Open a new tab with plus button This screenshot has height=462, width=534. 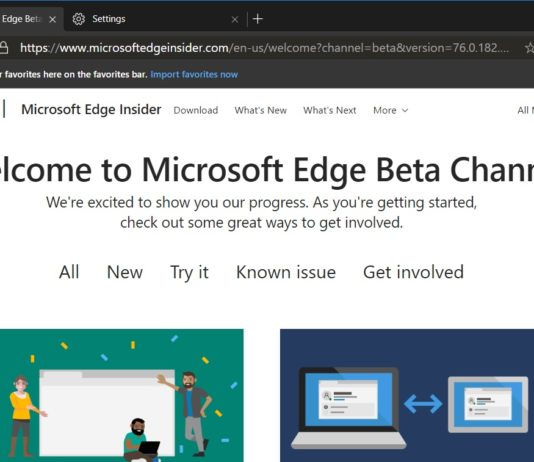click(x=258, y=19)
